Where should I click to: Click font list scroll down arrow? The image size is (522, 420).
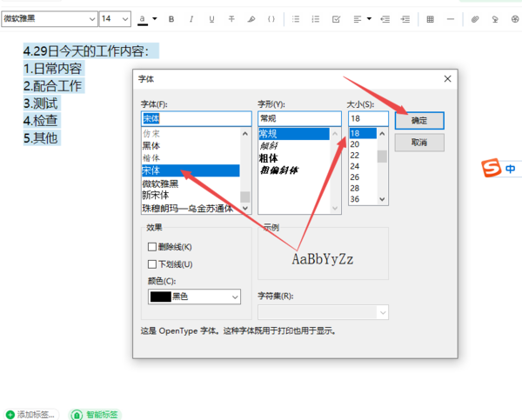(x=245, y=209)
